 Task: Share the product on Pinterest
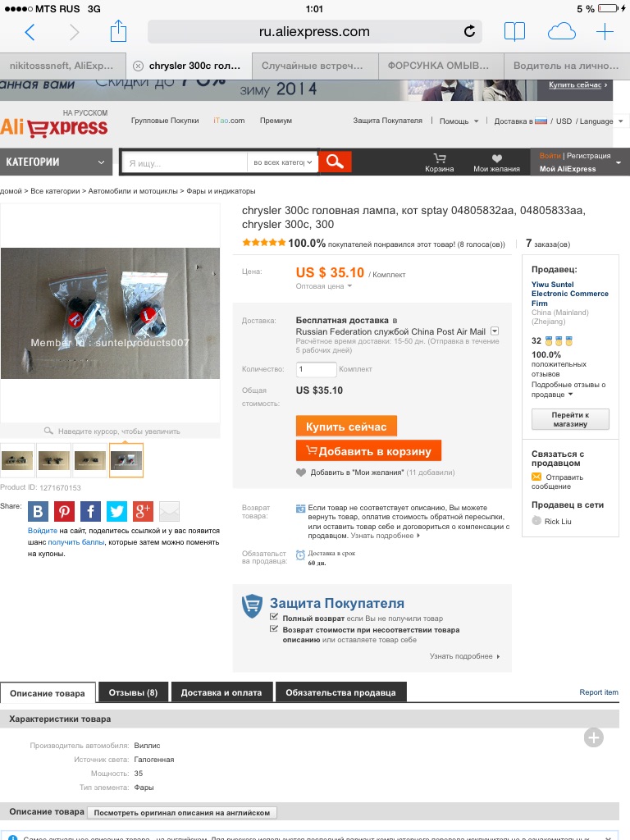click(64, 512)
